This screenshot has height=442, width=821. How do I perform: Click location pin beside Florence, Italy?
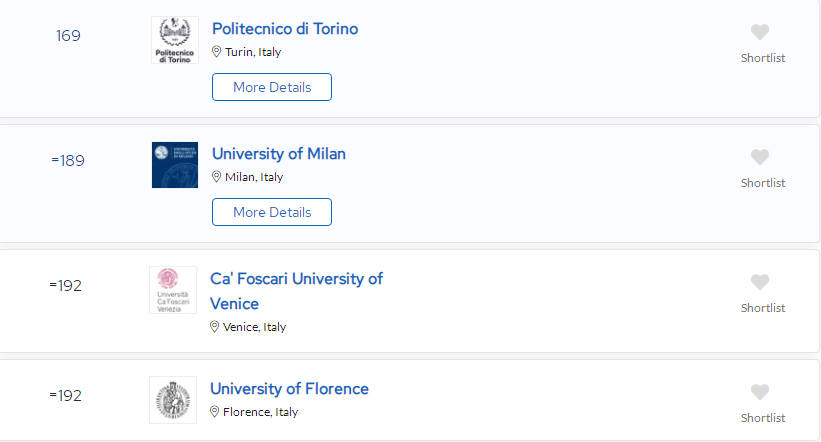(x=214, y=412)
